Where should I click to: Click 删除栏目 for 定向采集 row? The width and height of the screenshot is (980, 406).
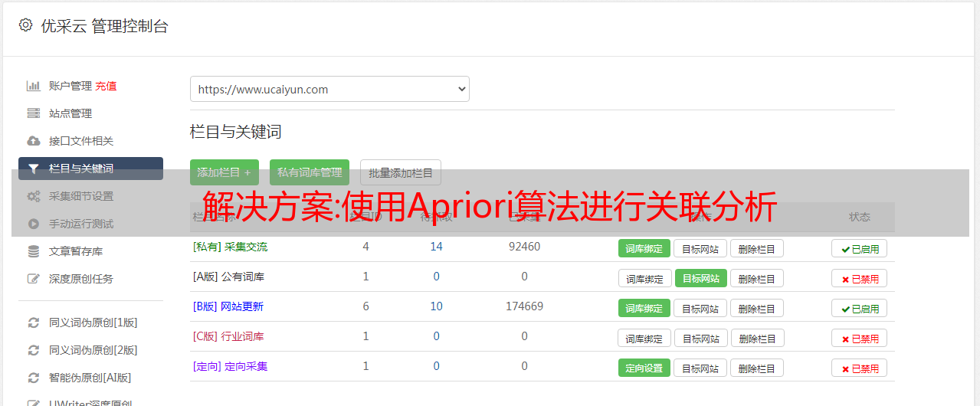[x=757, y=368]
